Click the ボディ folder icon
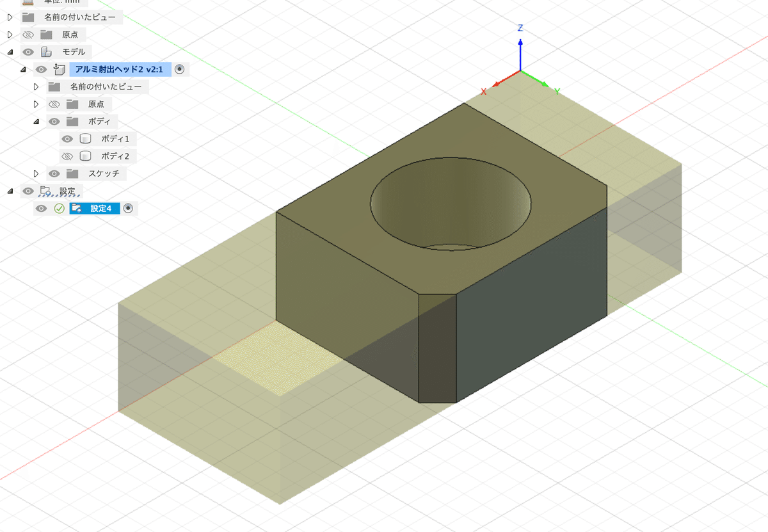The height and width of the screenshot is (532, 768). click(x=72, y=121)
